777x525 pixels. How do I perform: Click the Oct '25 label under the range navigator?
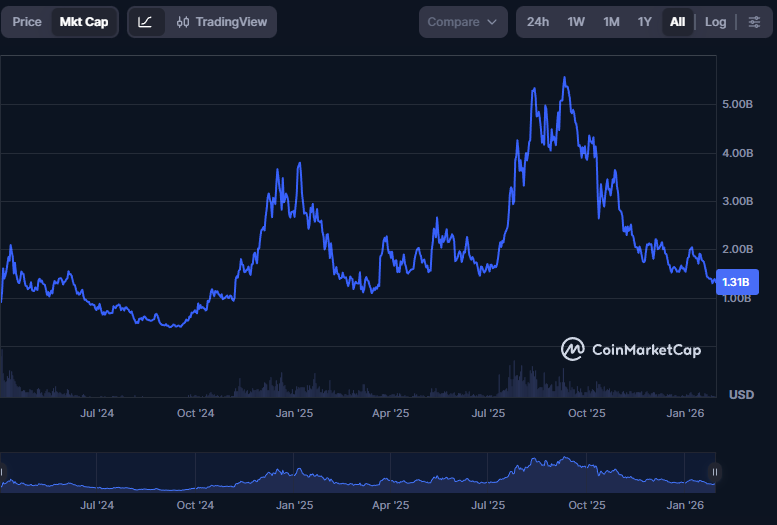click(587, 505)
